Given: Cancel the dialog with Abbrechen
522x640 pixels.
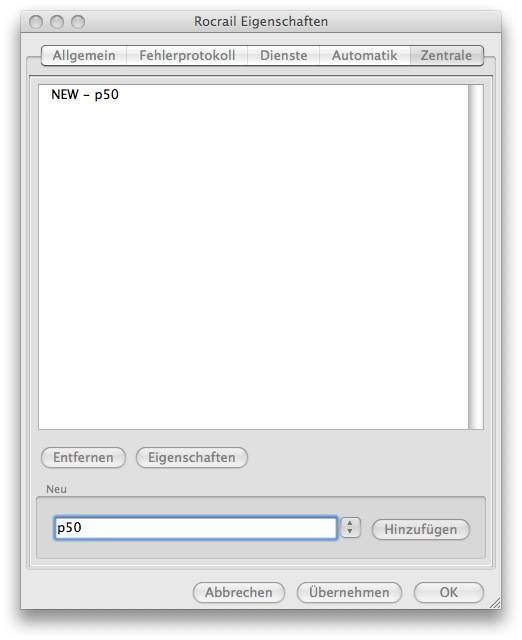Looking at the screenshot, I should coord(239,593).
